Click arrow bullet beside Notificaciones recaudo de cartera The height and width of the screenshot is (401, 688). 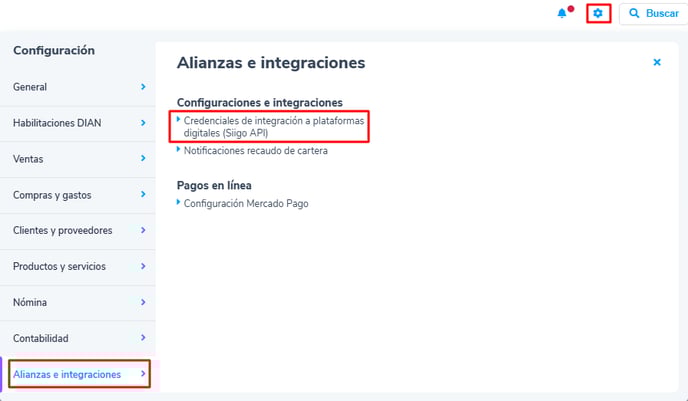point(179,150)
